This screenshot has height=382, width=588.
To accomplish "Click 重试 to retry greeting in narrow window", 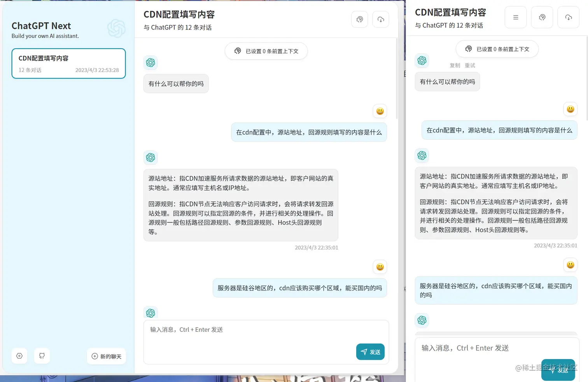I will pyautogui.click(x=470, y=65).
